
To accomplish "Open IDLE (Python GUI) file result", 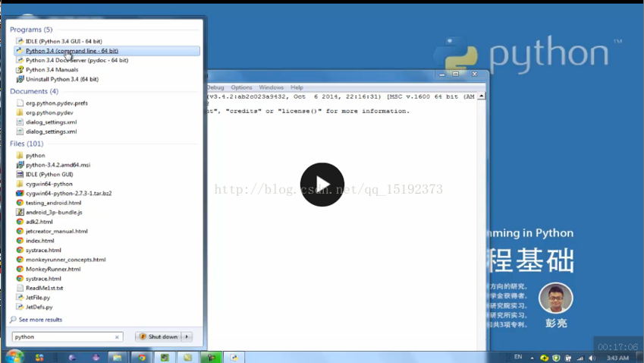I will [x=49, y=175].
